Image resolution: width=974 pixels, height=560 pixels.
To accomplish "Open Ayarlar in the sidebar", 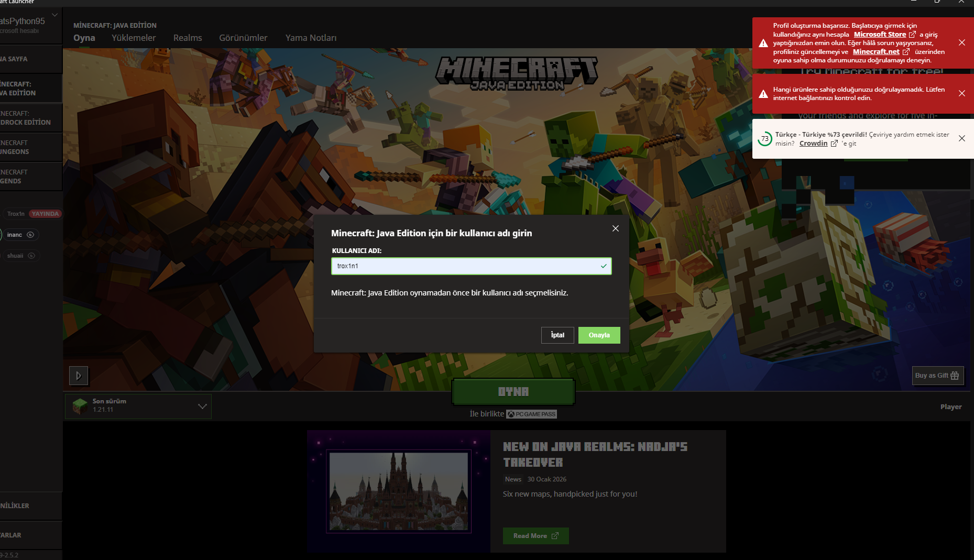I will pyautogui.click(x=31, y=535).
